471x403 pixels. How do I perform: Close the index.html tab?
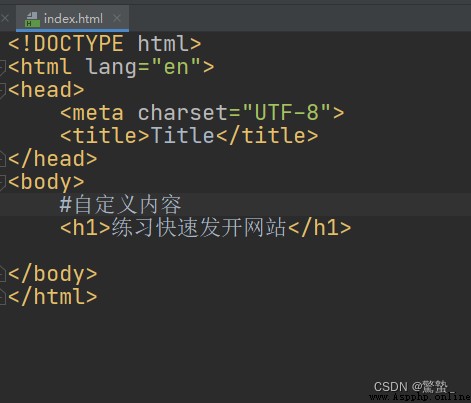pyautogui.click(x=117, y=18)
